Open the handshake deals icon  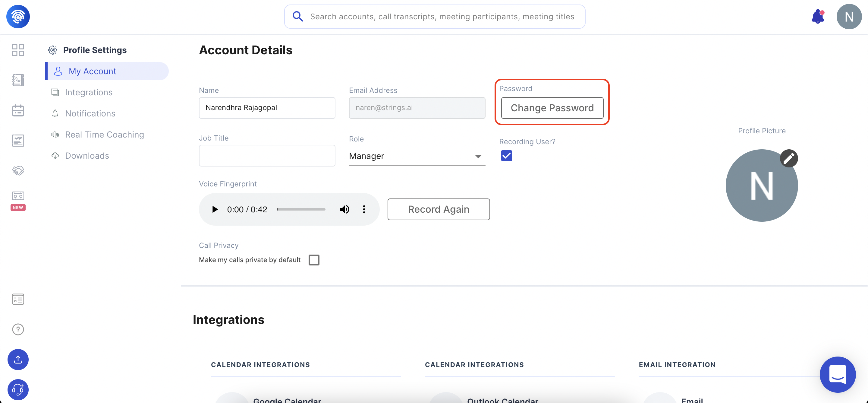click(x=18, y=170)
